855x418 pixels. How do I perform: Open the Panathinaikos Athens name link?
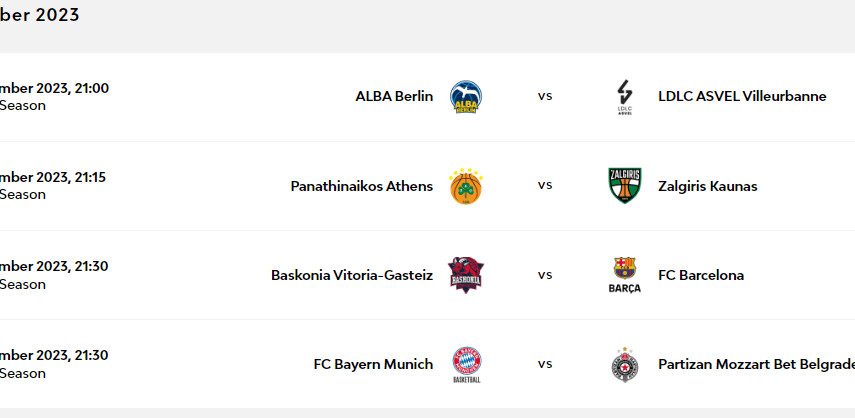(362, 186)
